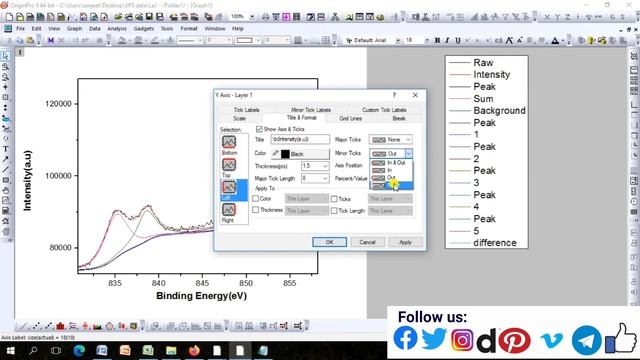Screen dimensions: 640x360
Task: Click the Increase Font Size icon
Action: (509, 40)
